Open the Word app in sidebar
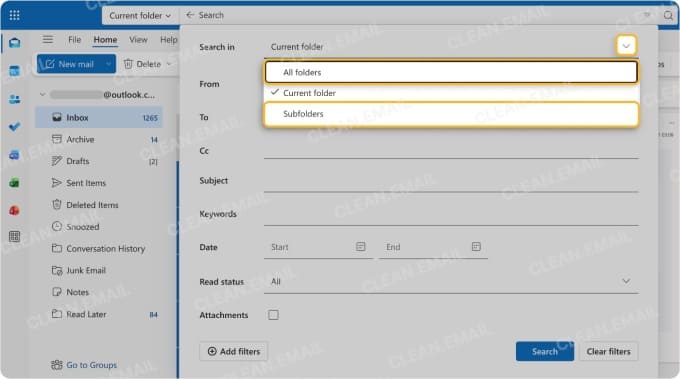Screen dimensions: 680x379 (x=14, y=155)
